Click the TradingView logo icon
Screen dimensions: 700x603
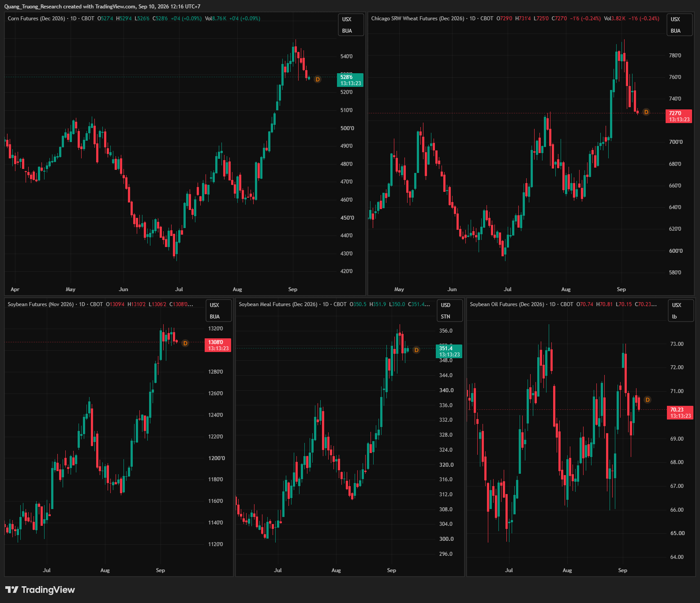point(12,590)
